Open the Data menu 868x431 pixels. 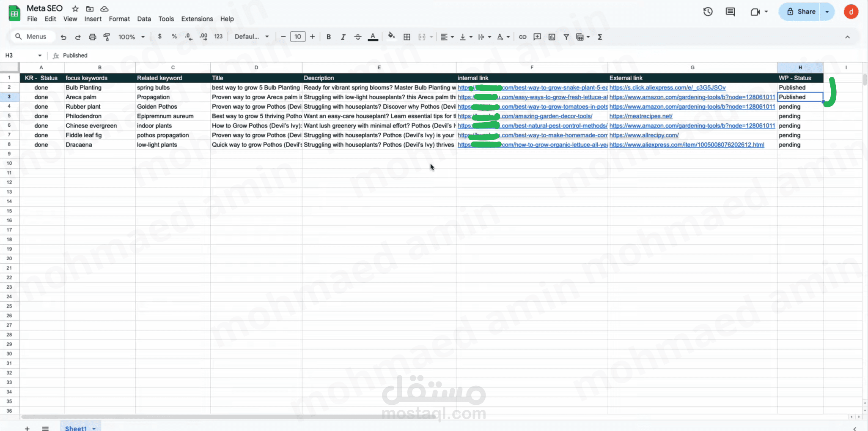pos(144,19)
